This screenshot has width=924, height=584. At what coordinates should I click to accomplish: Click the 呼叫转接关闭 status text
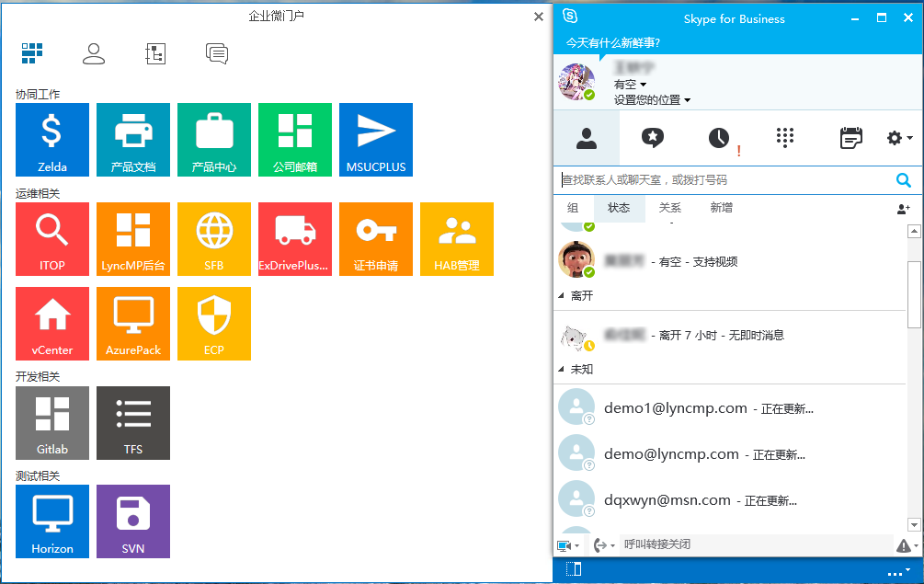pyautogui.click(x=657, y=544)
